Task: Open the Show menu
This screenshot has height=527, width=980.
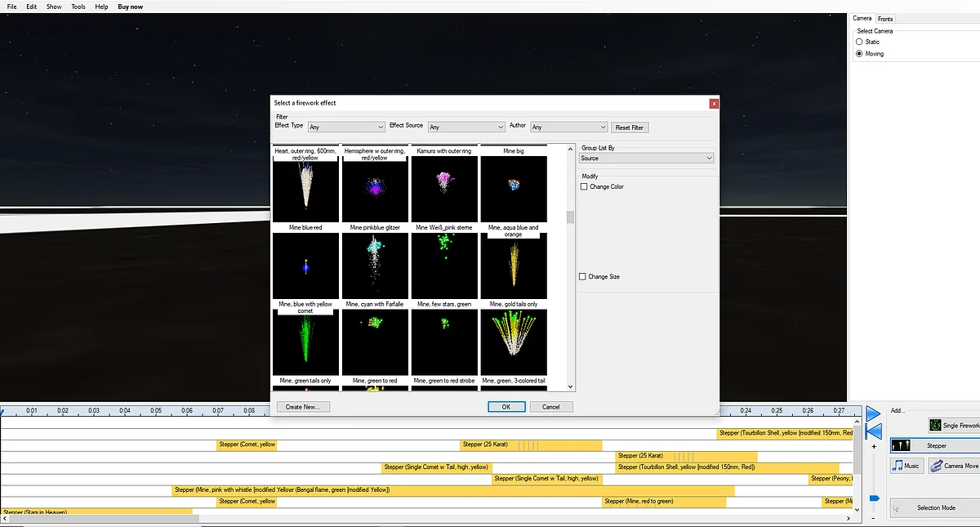Action: pos(54,7)
